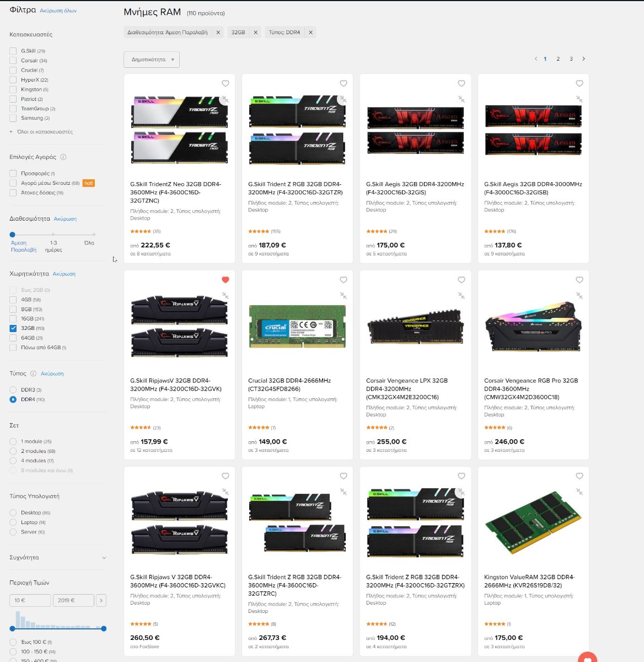The width and height of the screenshot is (644, 662).
Task: Select Desktop computer type
Action: click(x=13, y=513)
